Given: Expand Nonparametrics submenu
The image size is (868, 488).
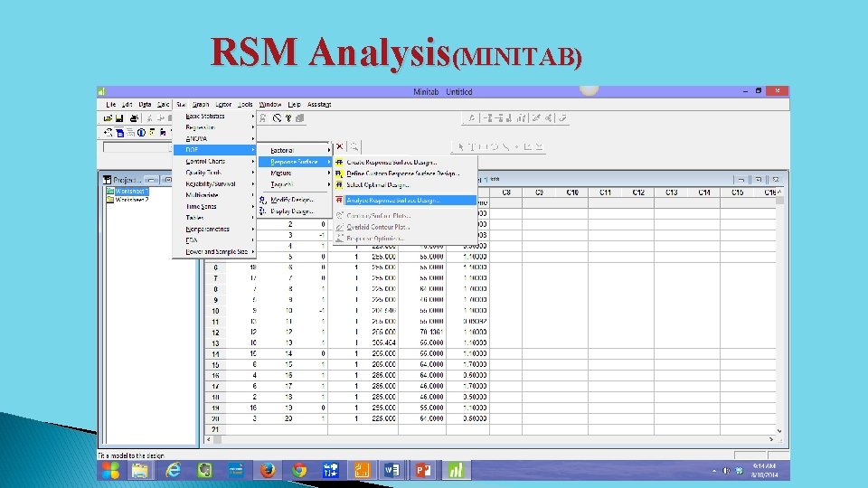Looking at the screenshot, I should pyautogui.click(x=214, y=229).
